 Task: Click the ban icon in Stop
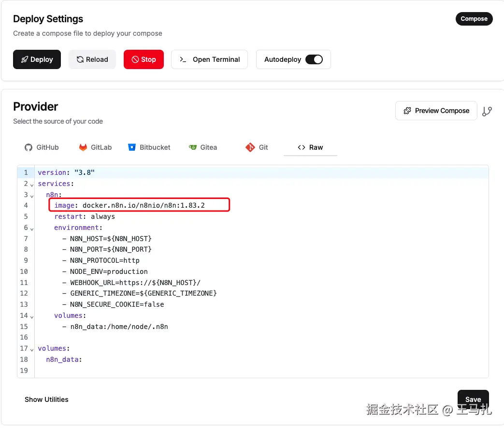[x=135, y=59]
